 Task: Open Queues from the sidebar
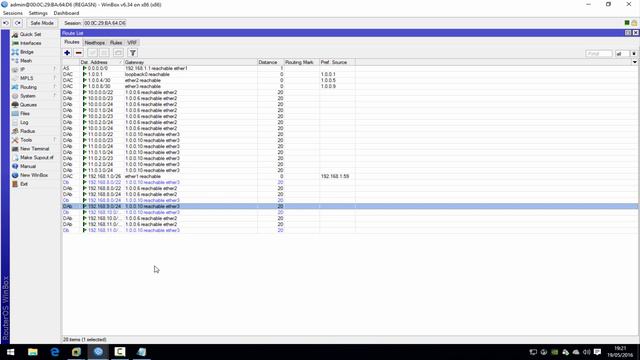point(28,105)
